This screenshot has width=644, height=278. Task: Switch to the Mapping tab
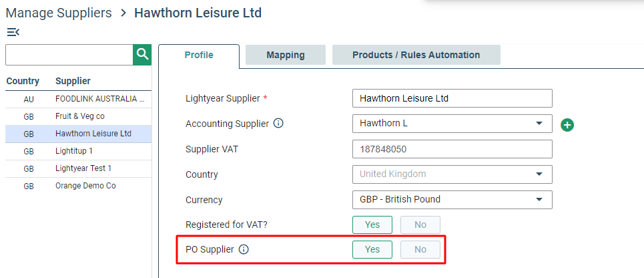[x=286, y=55]
